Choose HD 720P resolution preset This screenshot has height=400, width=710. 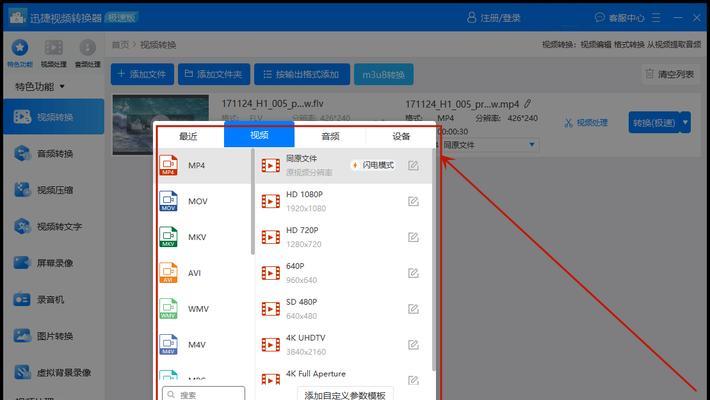click(x=343, y=237)
